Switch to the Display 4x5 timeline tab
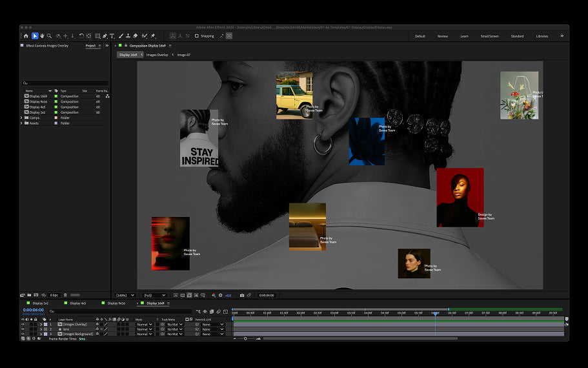588x368 pixels. tap(78, 303)
